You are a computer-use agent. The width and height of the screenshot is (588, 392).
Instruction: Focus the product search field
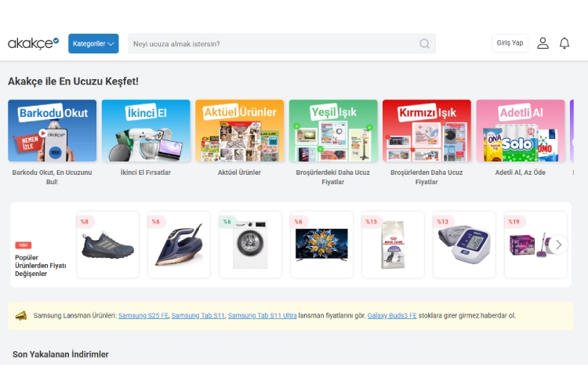point(274,44)
